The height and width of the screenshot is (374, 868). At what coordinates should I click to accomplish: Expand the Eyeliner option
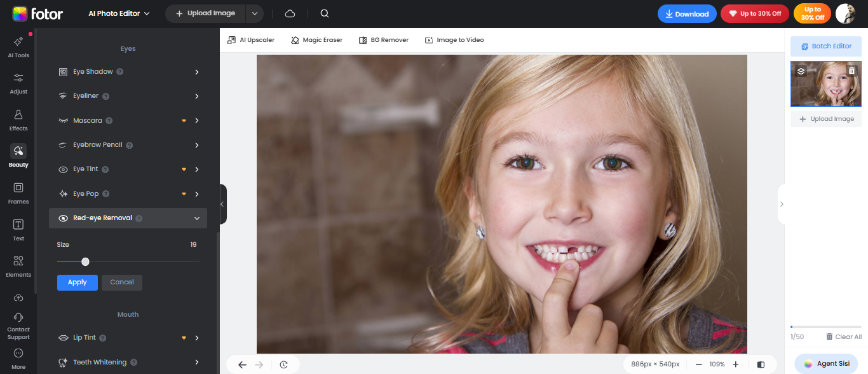click(197, 96)
